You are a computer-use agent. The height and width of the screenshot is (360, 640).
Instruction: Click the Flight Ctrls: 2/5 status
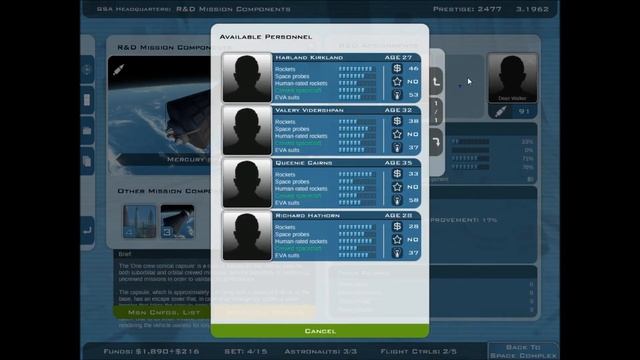[x=418, y=351]
